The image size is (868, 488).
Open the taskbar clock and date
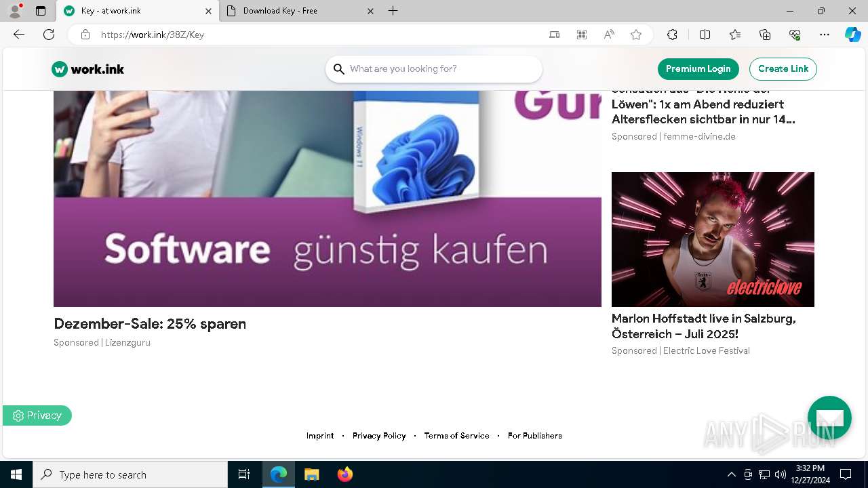[810, 474]
